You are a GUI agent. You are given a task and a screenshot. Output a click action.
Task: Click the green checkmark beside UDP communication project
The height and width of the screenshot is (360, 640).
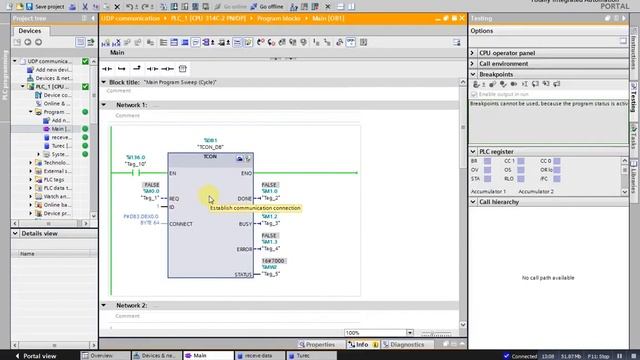(x=85, y=61)
